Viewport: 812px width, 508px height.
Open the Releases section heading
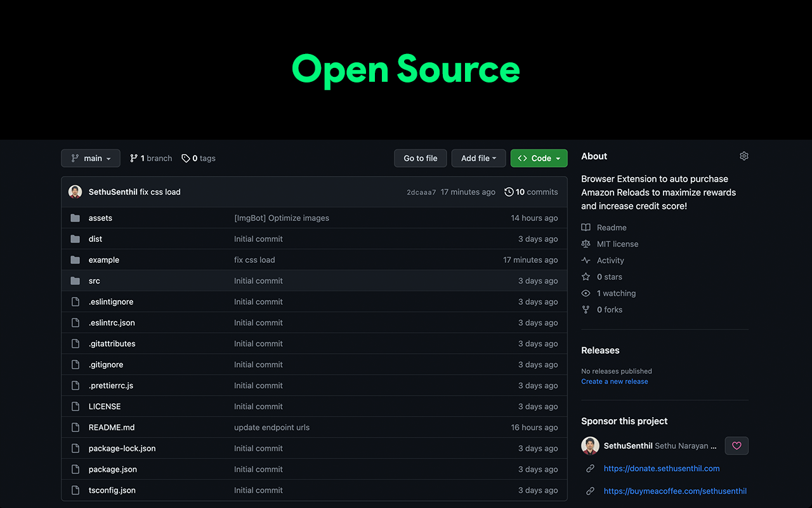600,351
